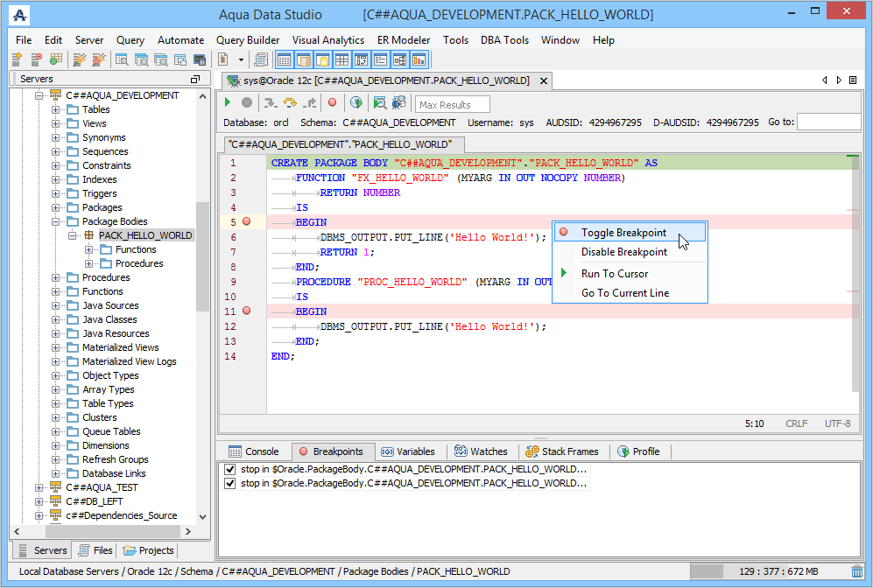Expand the Functions node under PACK_HELLO_WORLD

pos(88,249)
